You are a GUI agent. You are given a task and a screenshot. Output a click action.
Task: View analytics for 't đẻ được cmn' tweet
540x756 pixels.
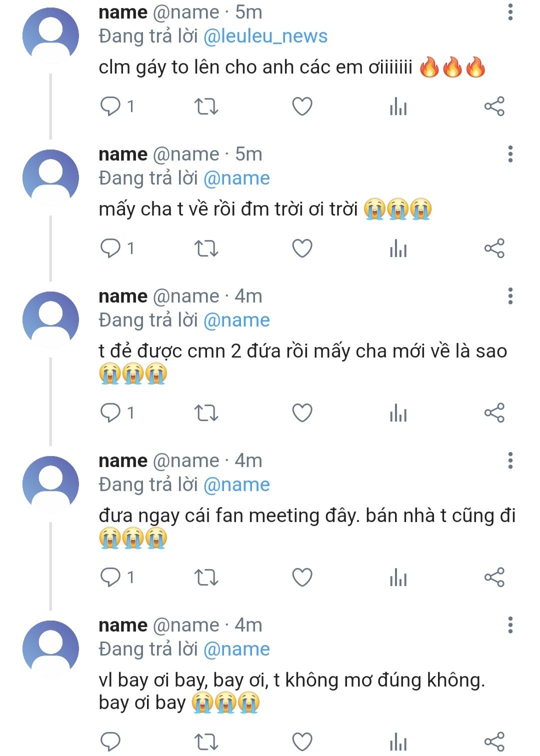pyautogui.click(x=398, y=413)
